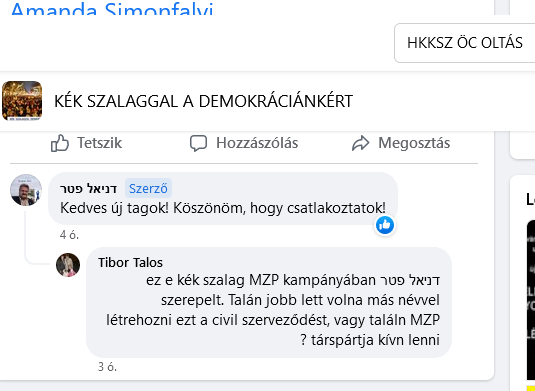Click the Hozzászólás label
Viewport: 535px width, 391px height.
tap(257, 143)
